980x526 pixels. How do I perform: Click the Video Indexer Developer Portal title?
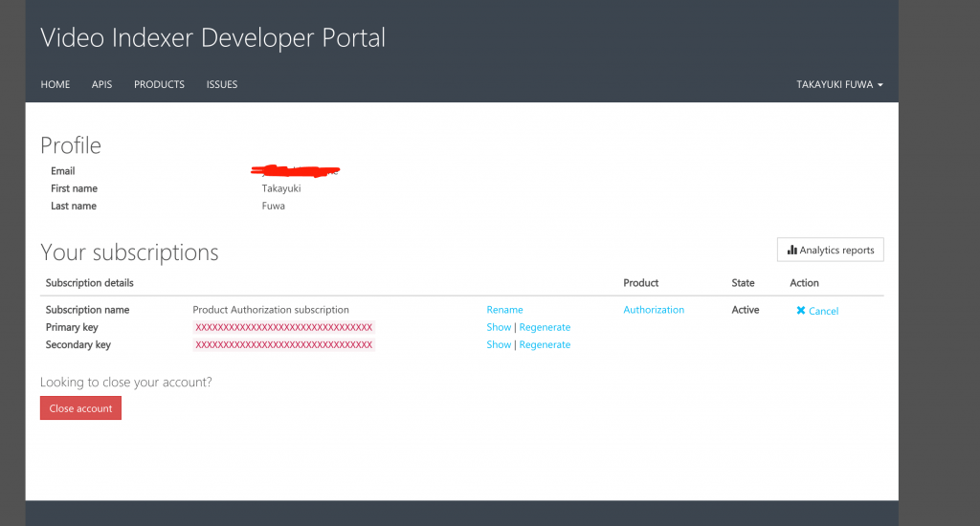tap(213, 38)
